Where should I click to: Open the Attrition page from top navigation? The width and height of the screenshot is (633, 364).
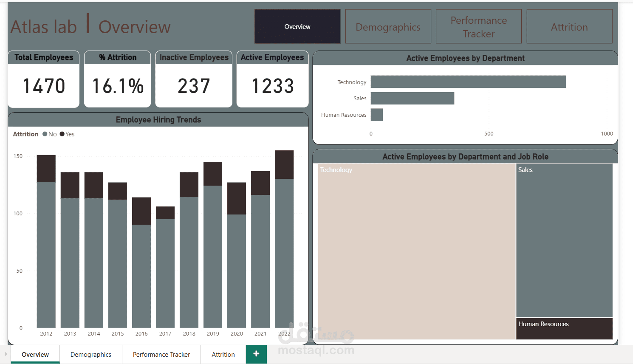(x=569, y=26)
